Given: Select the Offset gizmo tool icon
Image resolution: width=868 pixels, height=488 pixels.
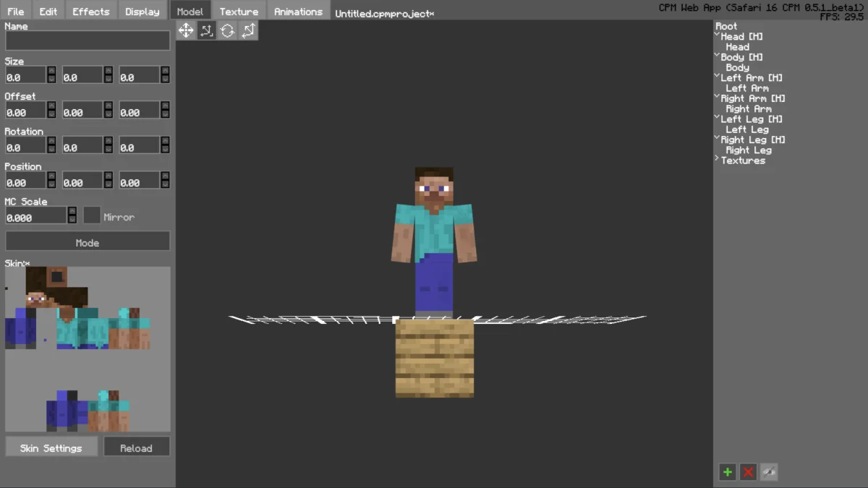Looking at the screenshot, I should (x=207, y=30).
